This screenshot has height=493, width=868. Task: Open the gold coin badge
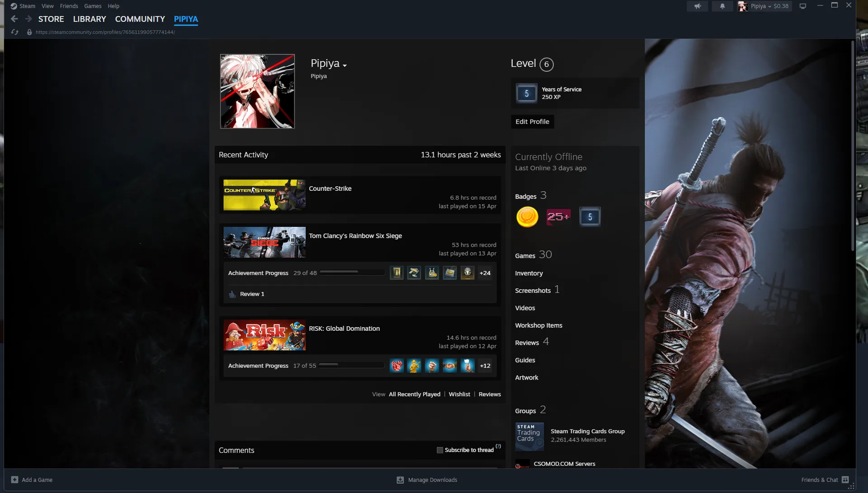point(527,217)
